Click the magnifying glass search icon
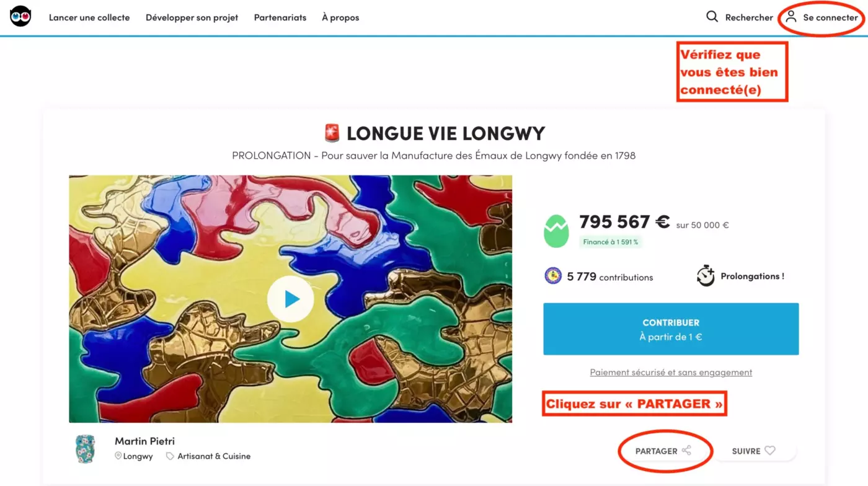This screenshot has width=868, height=486. tap(712, 17)
